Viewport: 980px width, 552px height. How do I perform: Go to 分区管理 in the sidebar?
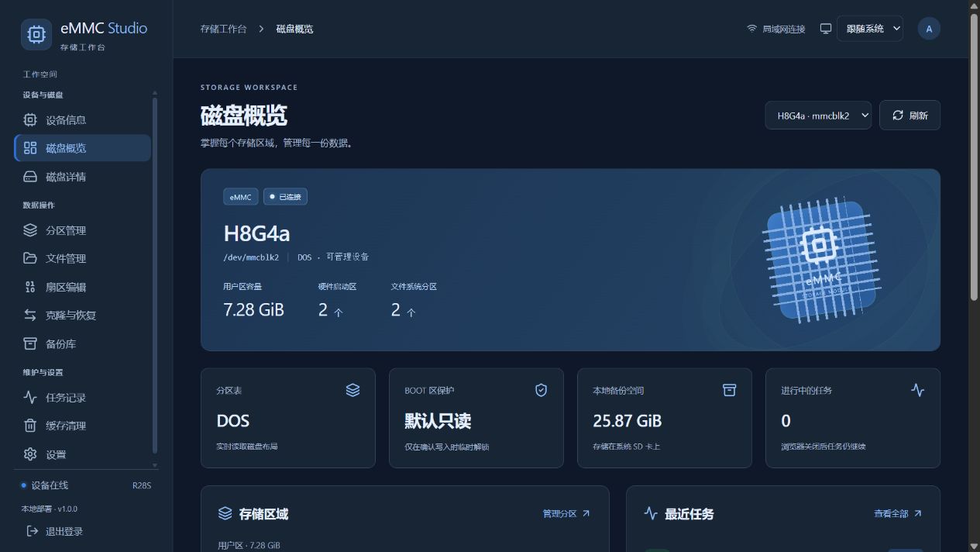[83, 230]
